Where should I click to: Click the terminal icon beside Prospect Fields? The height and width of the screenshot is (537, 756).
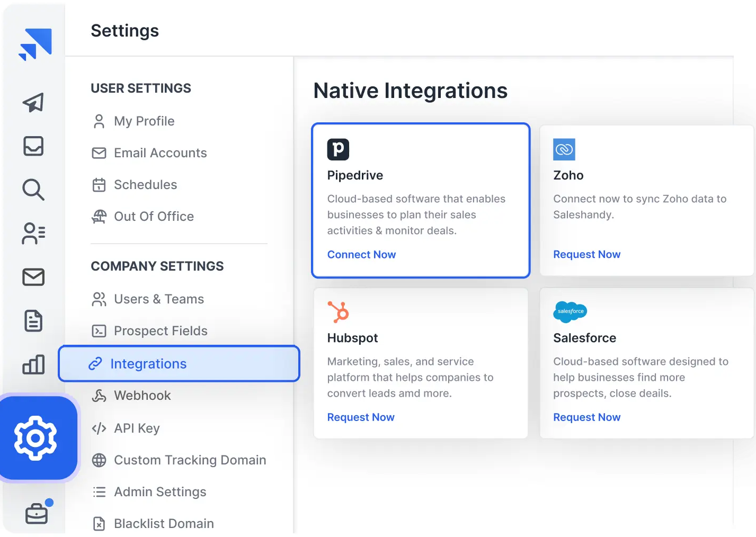(x=99, y=331)
